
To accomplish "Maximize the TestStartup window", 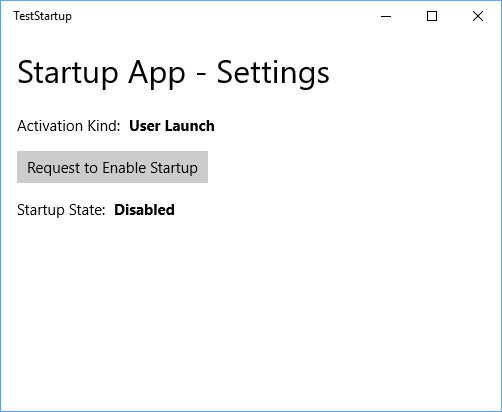I will pyautogui.click(x=432, y=16).
